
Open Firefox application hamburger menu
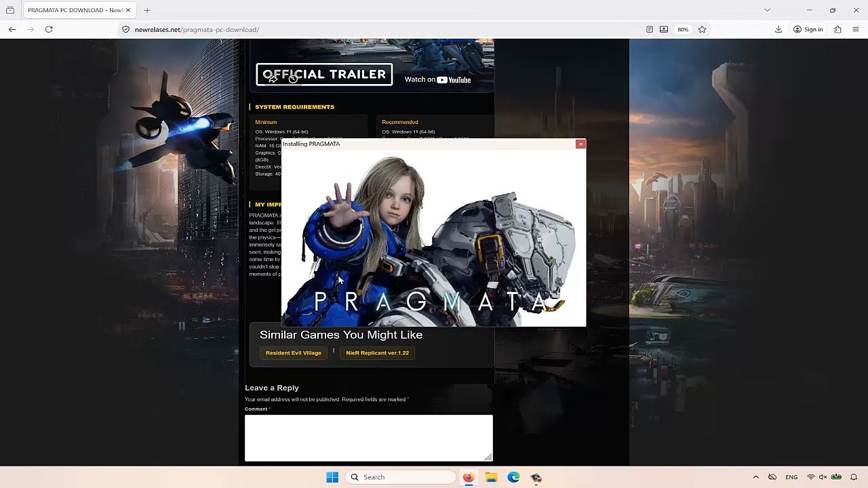[856, 29]
